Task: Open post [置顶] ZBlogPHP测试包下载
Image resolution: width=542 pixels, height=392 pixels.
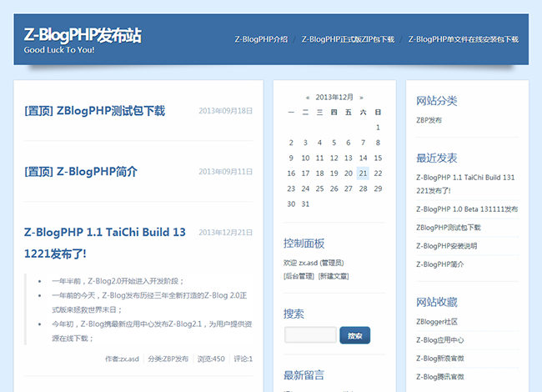Action: (94, 111)
